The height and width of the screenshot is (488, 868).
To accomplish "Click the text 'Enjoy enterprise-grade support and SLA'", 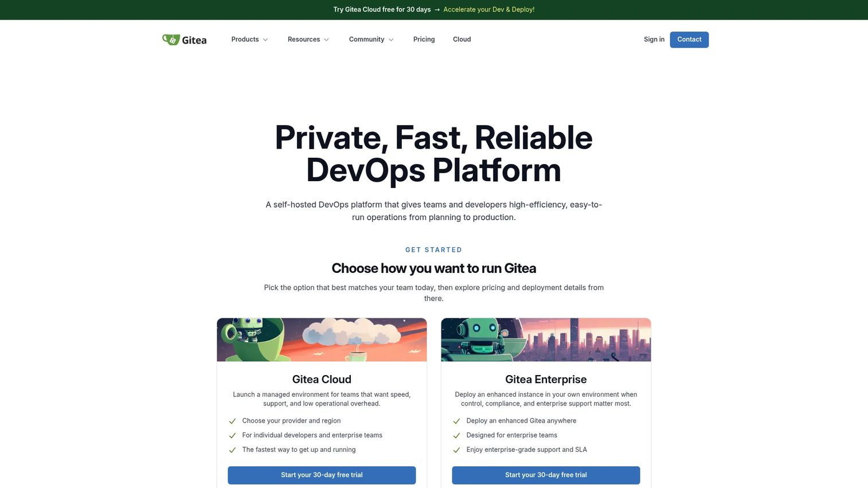I will [527, 450].
